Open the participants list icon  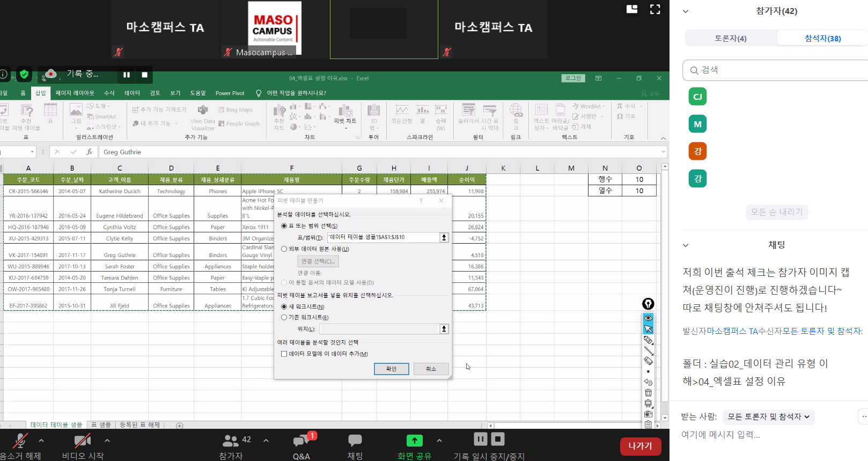pos(231,441)
